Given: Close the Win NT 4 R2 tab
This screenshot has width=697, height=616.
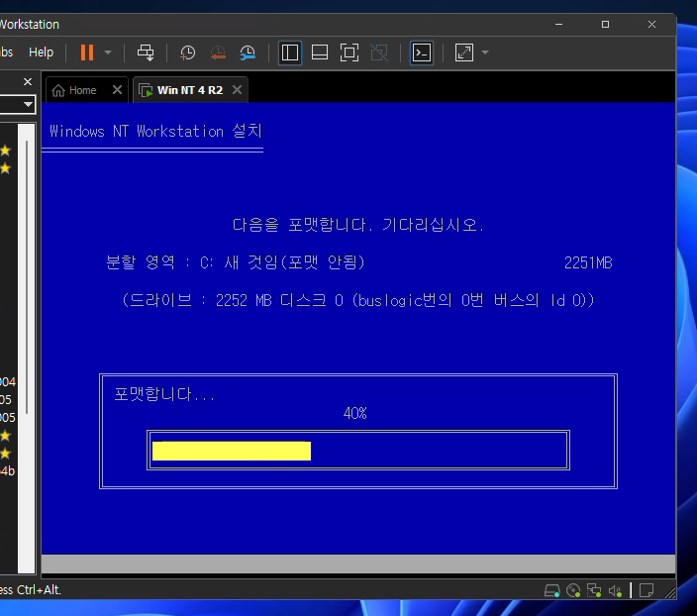Looking at the screenshot, I should click(x=238, y=90).
